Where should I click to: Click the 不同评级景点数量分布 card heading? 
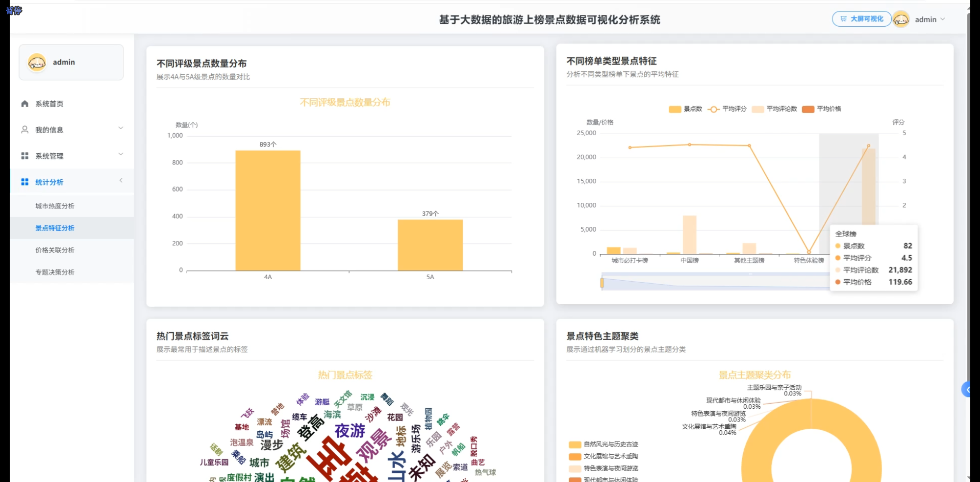pyautogui.click(x=201, y=64)
